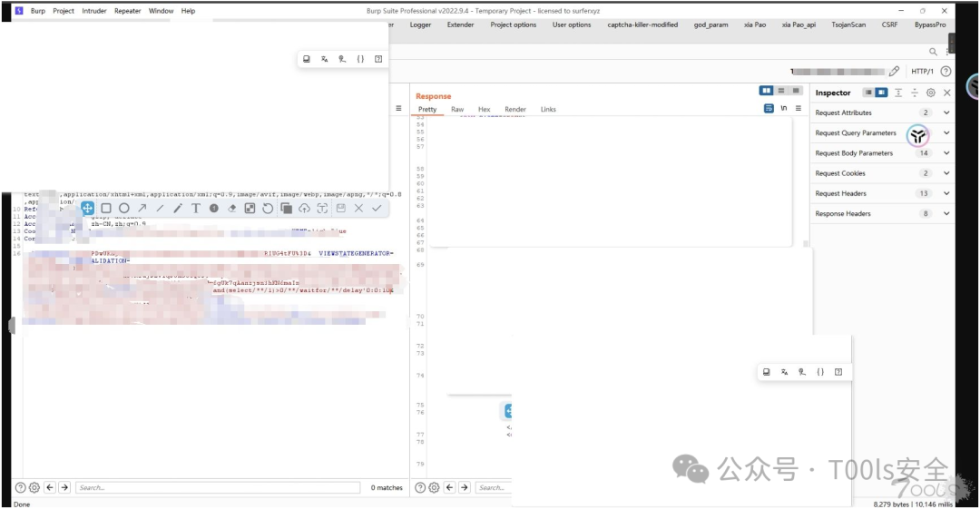This screenshot has height=509, width=980.
Task: Open the Intruder menu
Action: (93, 11)
